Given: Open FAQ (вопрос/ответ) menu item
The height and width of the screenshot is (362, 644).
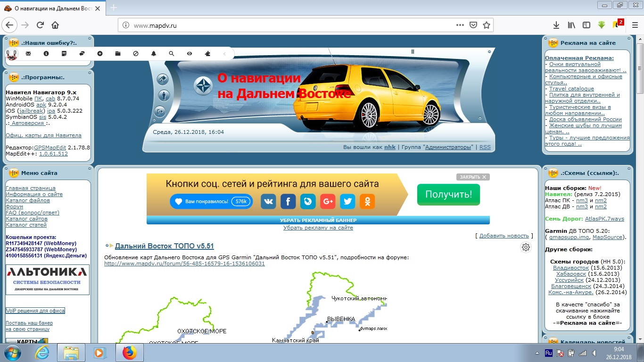Looking at the screenshot, I should coord(33,213).
